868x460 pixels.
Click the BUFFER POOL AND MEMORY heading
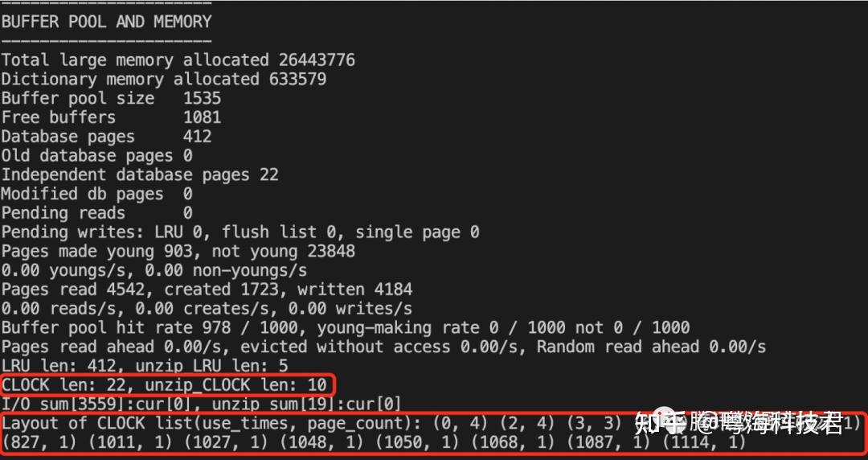click(106, 22)
